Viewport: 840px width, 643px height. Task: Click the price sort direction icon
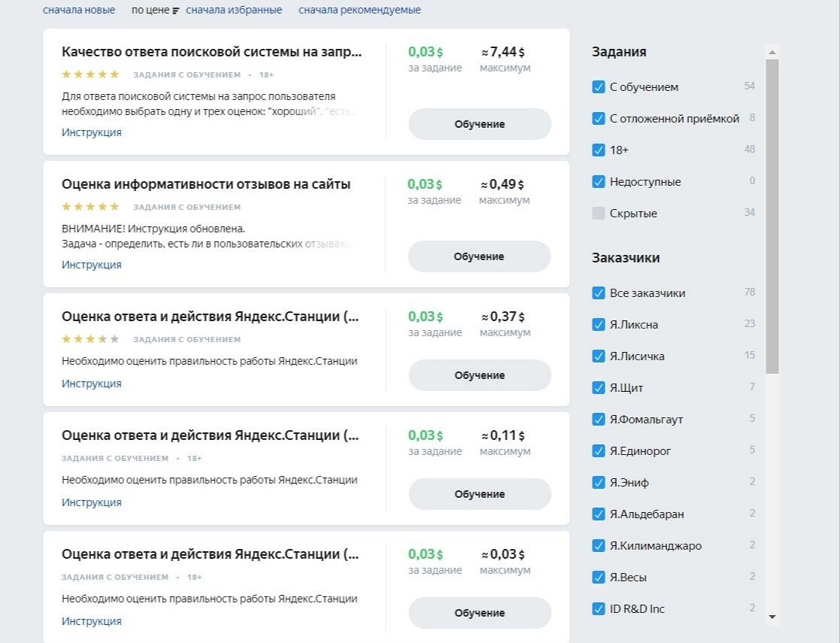pyautogui.click(x=175, y=11)
